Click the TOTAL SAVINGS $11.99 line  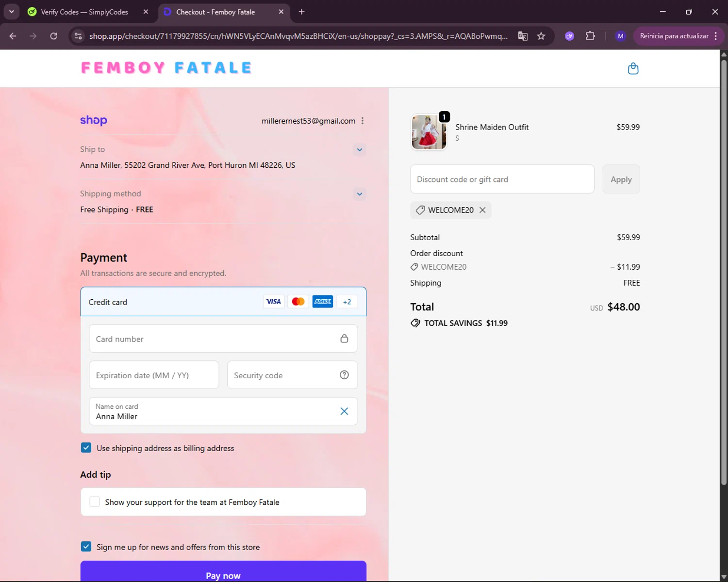point(459,323)
